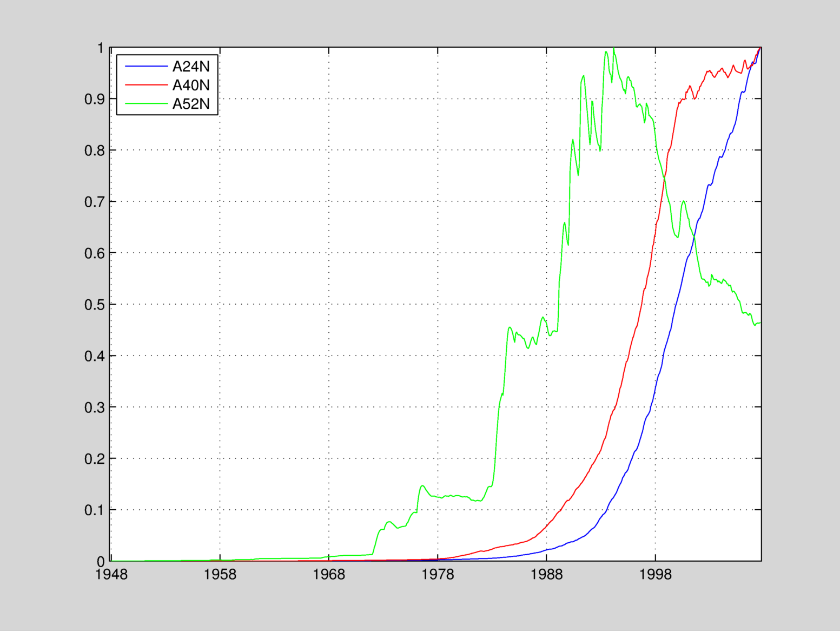Screen dimensions: 840x631
Task: Select the A40N legend entry text
Action: tap(190, 85)
